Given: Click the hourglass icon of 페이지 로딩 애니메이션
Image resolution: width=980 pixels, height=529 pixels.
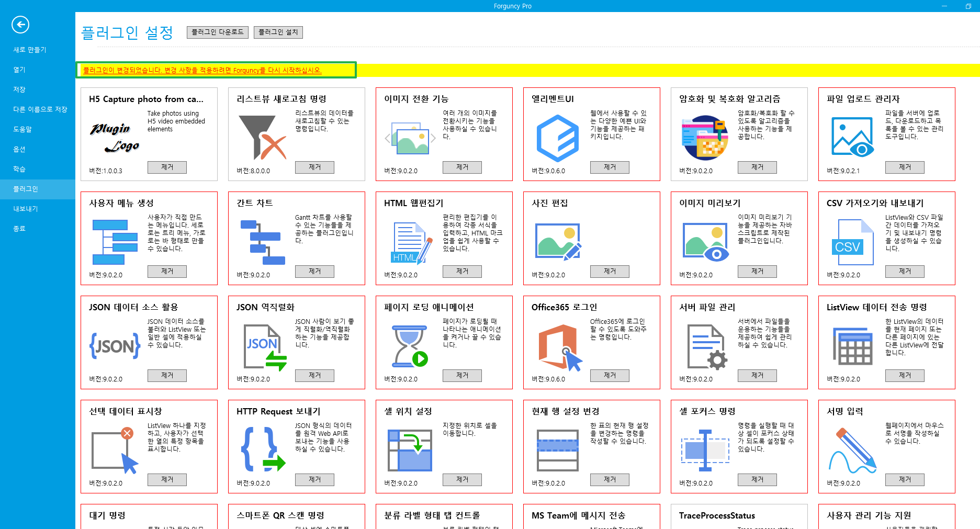Looking at the screenshot, I should coord(410,346).
